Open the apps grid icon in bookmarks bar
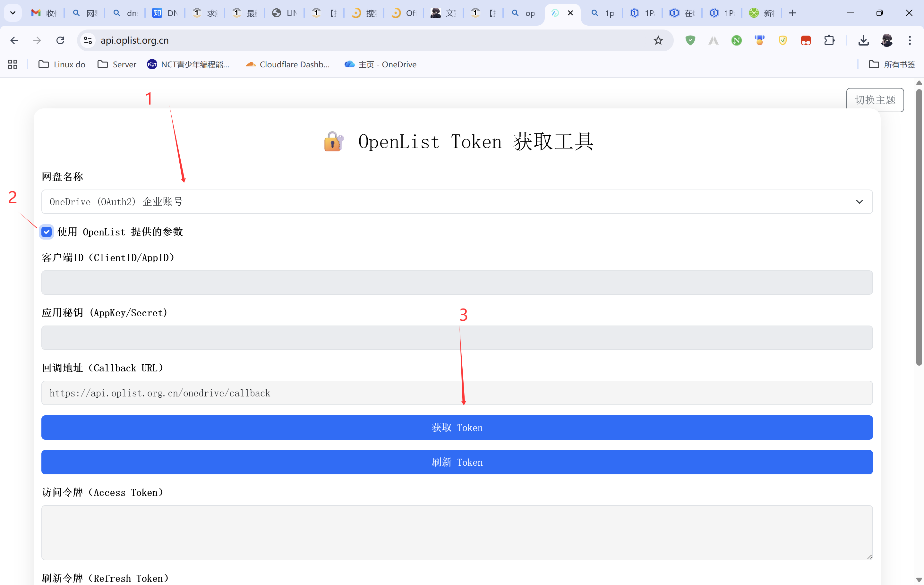 pos(13,64)
